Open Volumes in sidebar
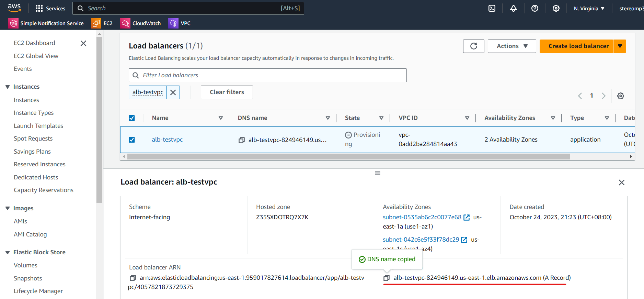The height and width of the screenshot is (299, 644). pos(25,265)
